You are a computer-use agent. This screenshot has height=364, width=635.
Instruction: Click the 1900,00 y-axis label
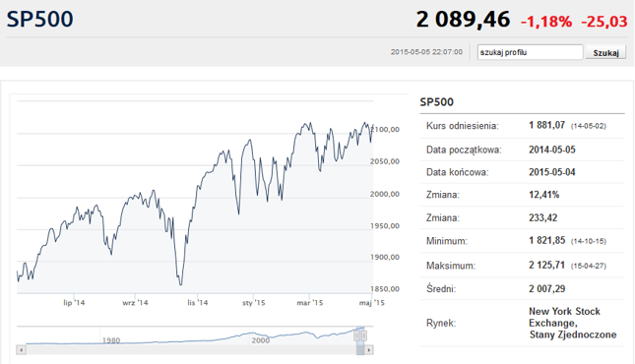[385, 257]
